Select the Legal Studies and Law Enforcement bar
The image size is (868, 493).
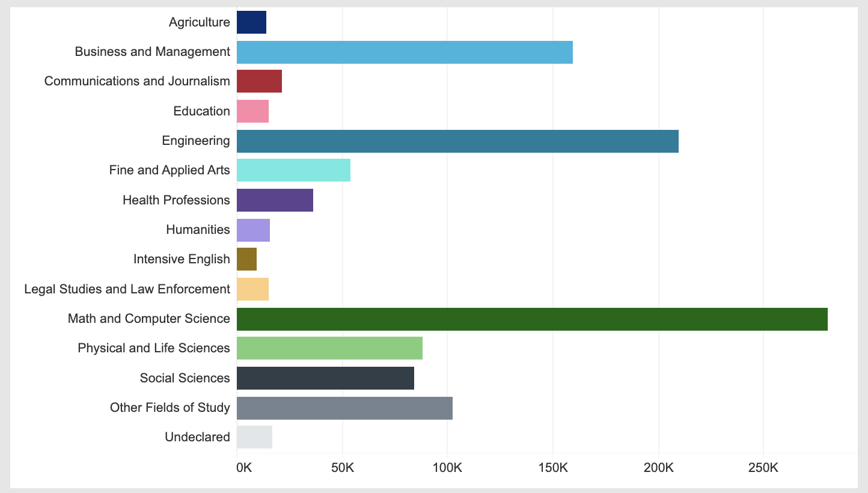[x=252, y=289]
